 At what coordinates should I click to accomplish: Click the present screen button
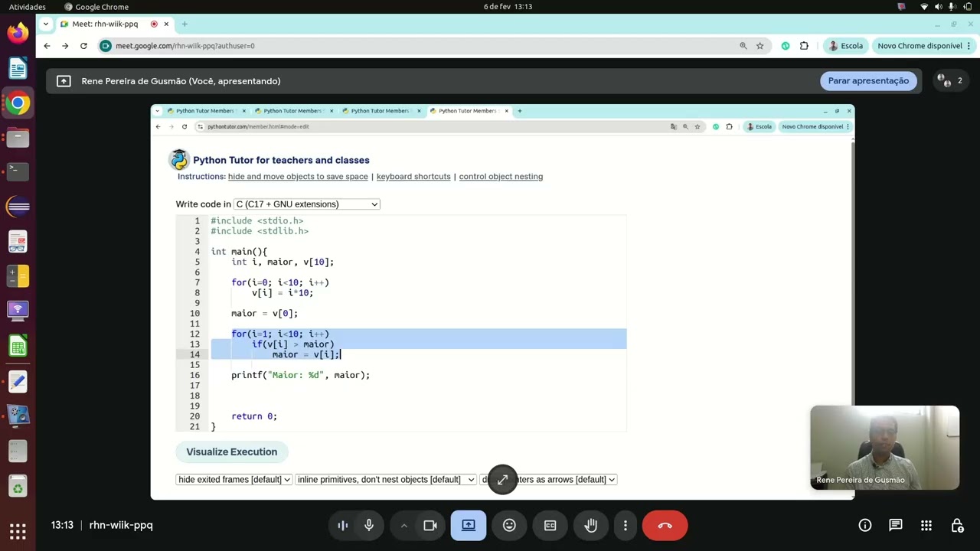[469, 525]
